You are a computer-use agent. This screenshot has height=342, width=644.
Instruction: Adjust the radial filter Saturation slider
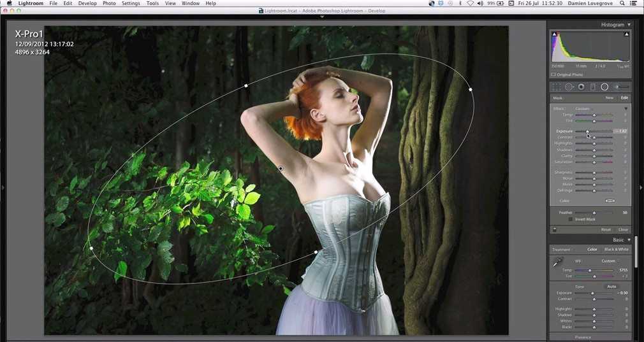coord(594,162)
